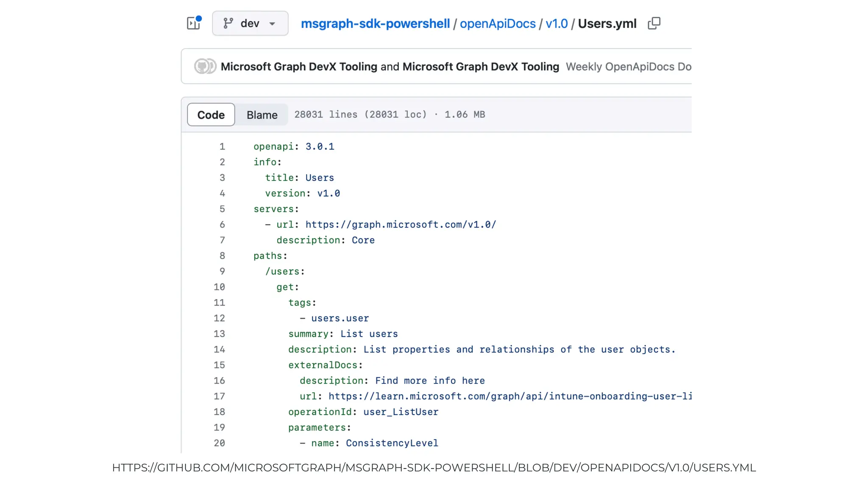
Task: Open the msgraph-sdk-powershell repository link
Action: (375, 24)
